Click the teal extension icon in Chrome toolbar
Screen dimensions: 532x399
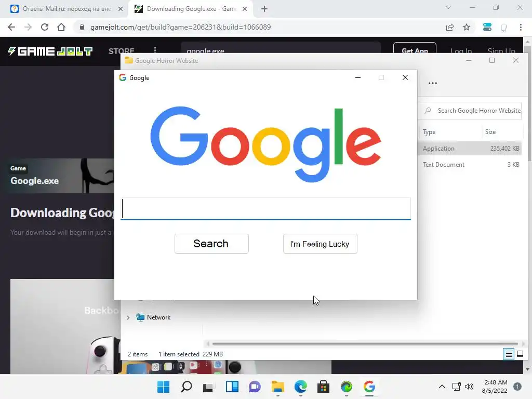[487, 27]
